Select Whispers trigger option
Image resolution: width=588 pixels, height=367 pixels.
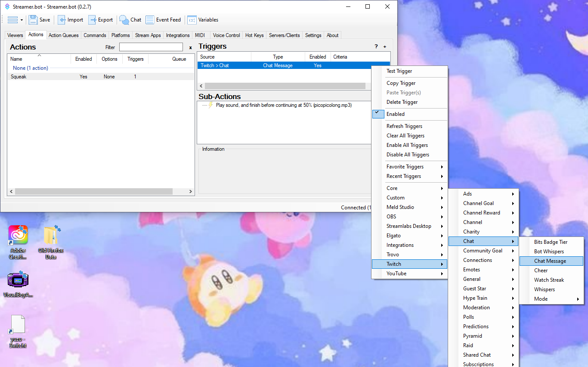click(x=551, y=289)
